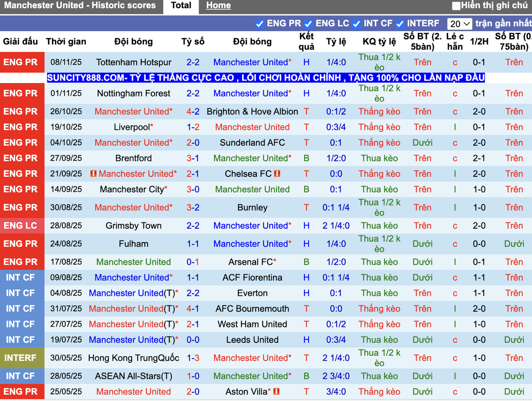The width and height of the screenshot is (532, 401).
Task: Click the Kết quả column header
Action: click(x=306, y=42)
